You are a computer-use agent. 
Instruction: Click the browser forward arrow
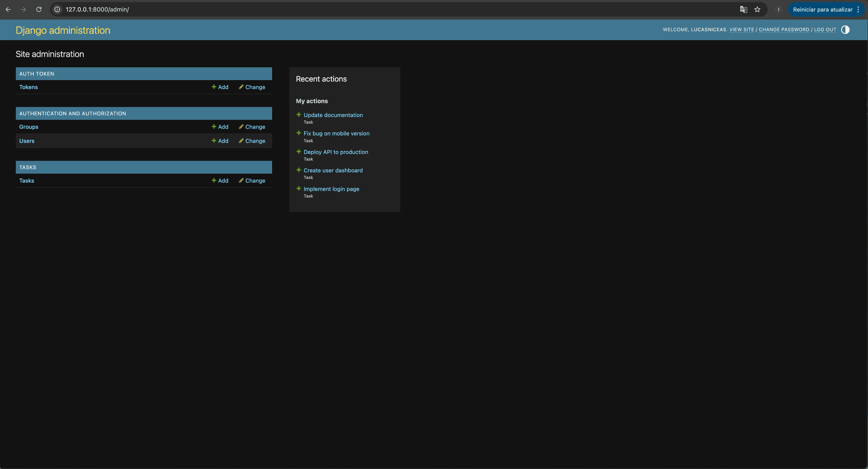(24, 9)
